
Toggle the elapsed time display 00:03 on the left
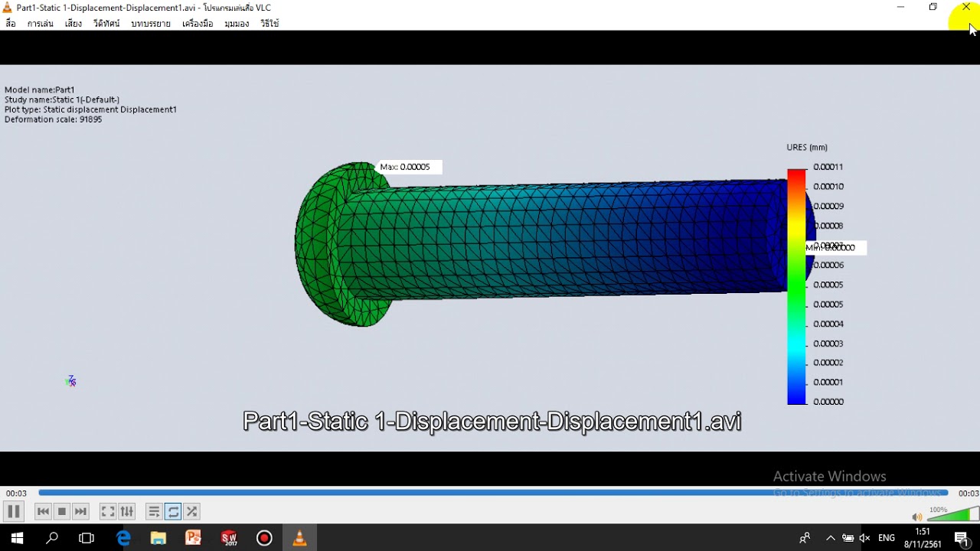point(16,494)
